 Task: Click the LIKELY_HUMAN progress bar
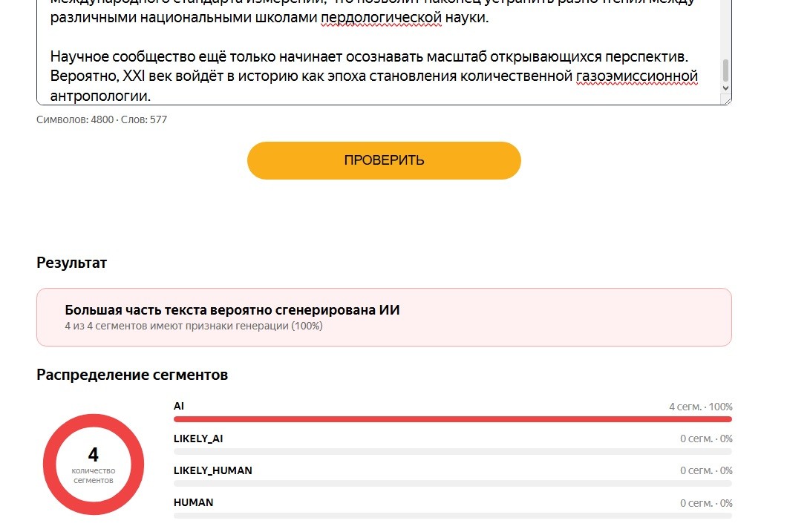click(453, 483)
